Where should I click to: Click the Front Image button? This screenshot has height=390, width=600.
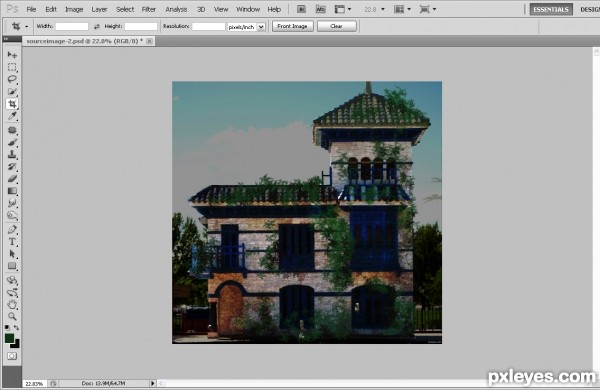293,26
